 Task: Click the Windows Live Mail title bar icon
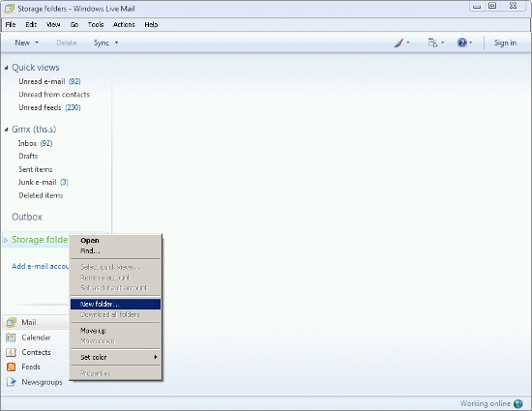coord(9,9)
